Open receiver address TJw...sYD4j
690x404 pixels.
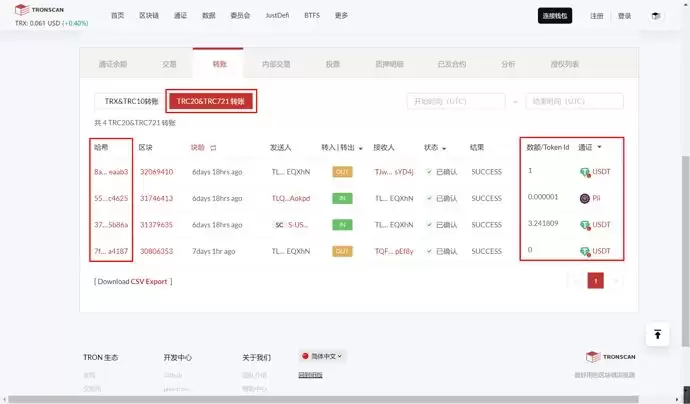tap(394, 172)
